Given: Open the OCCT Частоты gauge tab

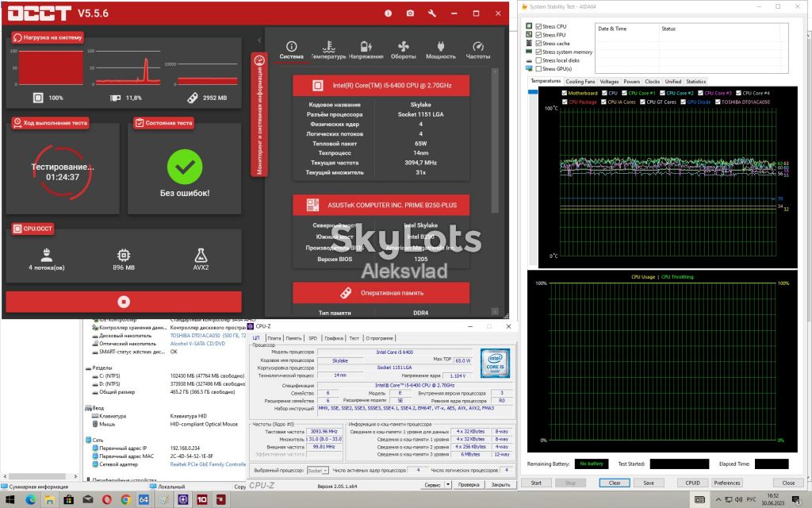Looking at the screenshot, I should pyautogui.click(x=478, y=51).
